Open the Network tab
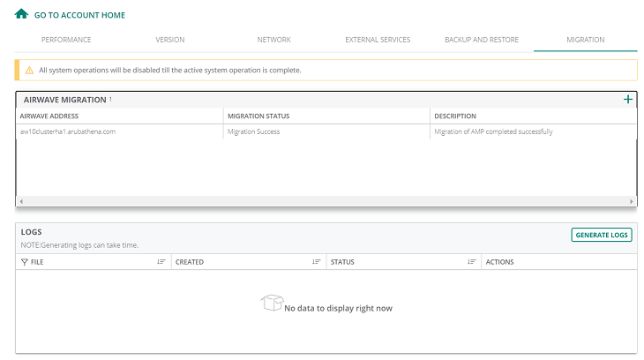Screen dimensions: 644x360 coord(274,40)
